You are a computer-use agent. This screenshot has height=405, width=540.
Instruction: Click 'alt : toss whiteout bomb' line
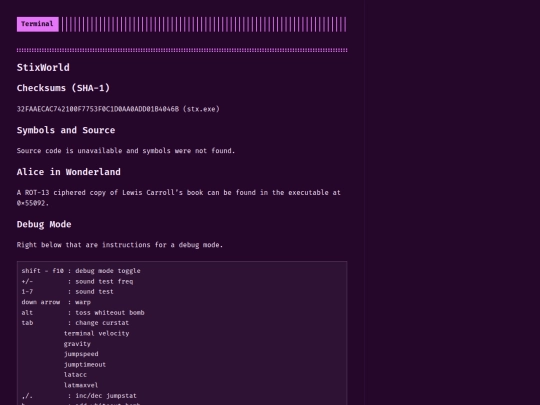pyautogui.click(x=83, y=313)
